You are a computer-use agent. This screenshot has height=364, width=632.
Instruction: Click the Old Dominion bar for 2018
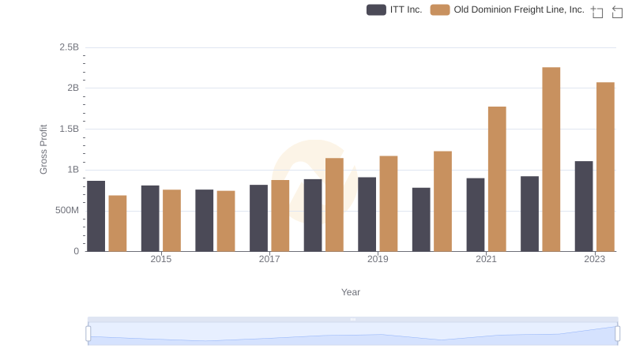click(x=334, y=205)
